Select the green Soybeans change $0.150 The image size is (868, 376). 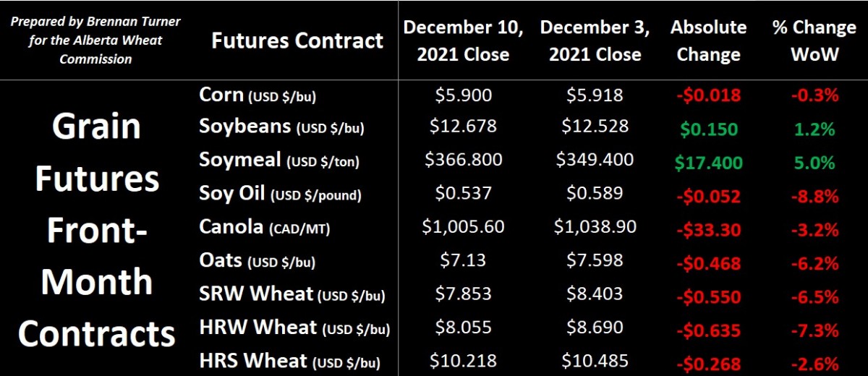click(708, 129)
